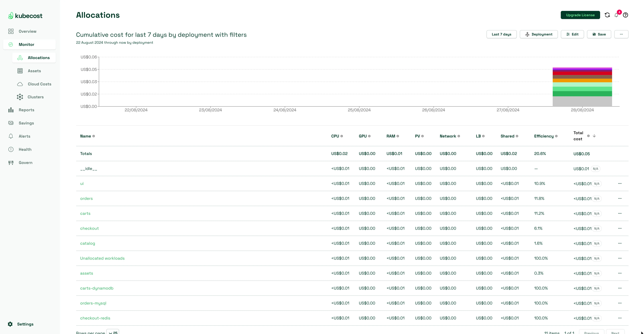Viewport: 644px width, 334px height.
Task: Click the info icon beside CPU column
Action: click(342, 136)
